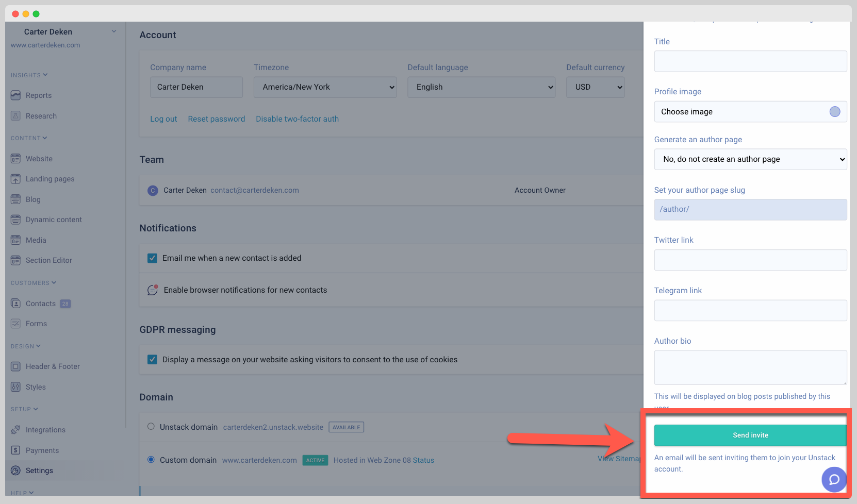Open Settings in the sidebar menu

[39, 471]
